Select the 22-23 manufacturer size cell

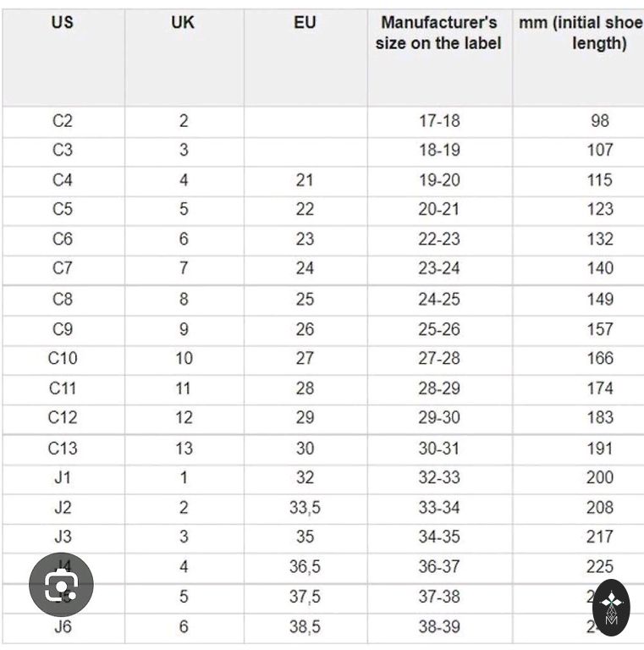pos(439,240)
